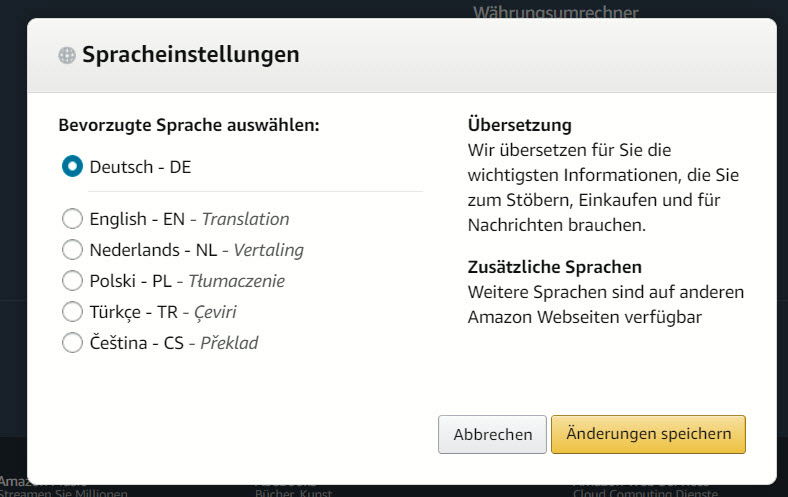Viewport: 788px width, 497px height.
Task: Choose the Čeština - CS radio button
Action: pos(72,343)
